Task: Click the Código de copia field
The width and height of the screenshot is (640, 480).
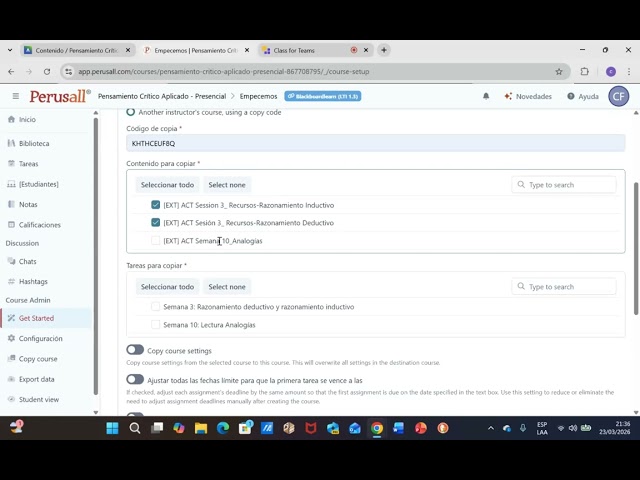Action: click(x=376, y=143)
